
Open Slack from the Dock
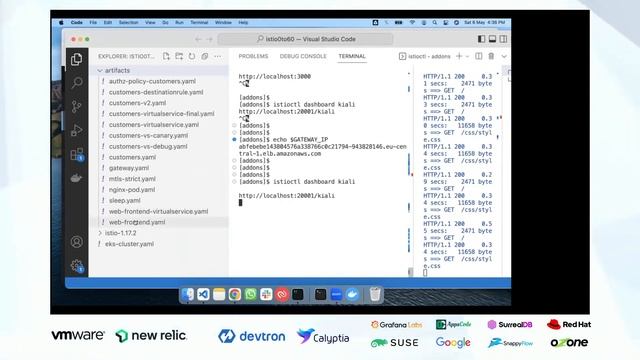pos(266,294)
